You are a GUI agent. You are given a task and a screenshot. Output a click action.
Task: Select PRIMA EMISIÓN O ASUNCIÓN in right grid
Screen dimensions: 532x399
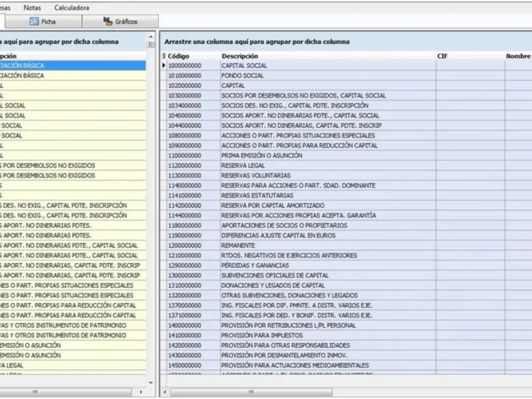(261, 156)
